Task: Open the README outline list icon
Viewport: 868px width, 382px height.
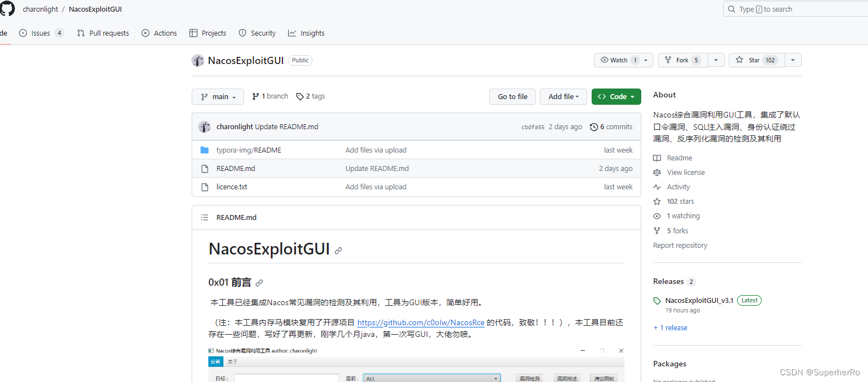Action: (204, 217)
